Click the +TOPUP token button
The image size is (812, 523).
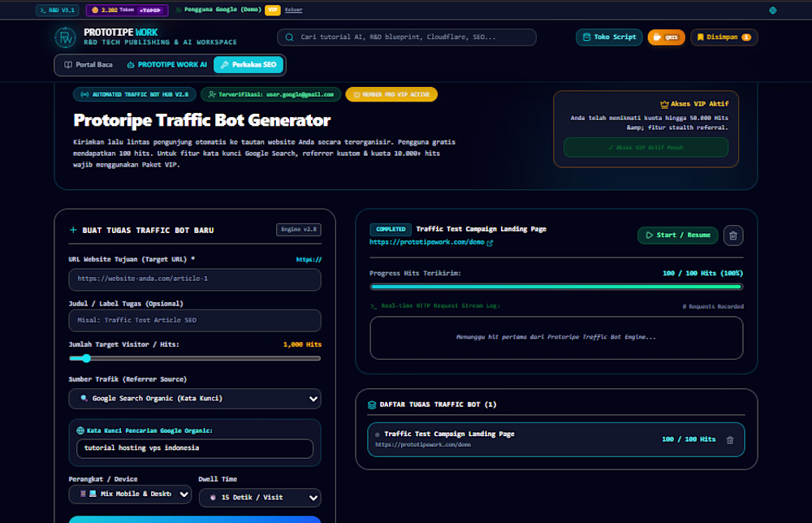tap(149, 10)
